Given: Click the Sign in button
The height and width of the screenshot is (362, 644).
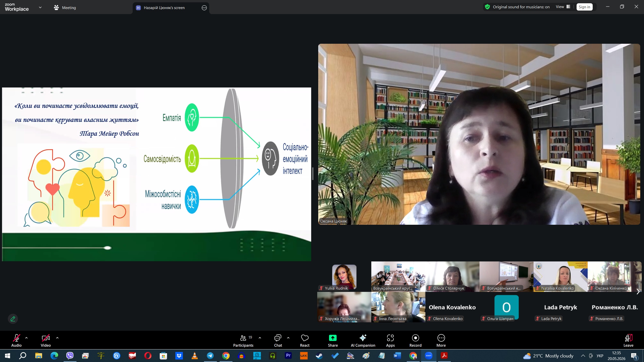Looking at the screenshot, I should click(584, 7).
